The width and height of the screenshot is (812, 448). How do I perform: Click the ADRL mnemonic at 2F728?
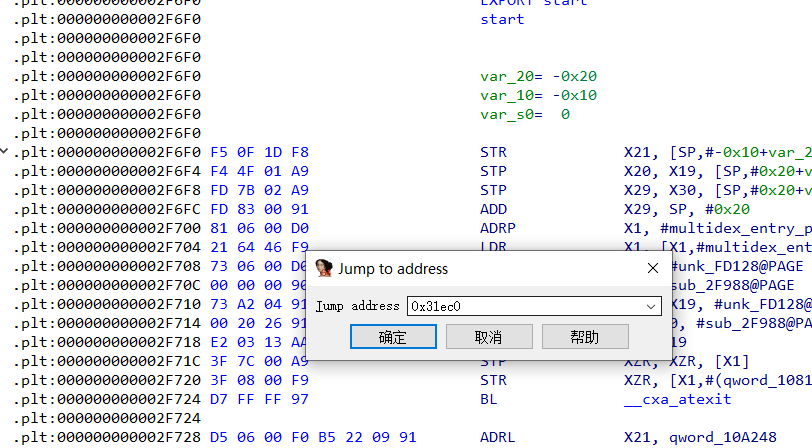[x=498, y=438]
